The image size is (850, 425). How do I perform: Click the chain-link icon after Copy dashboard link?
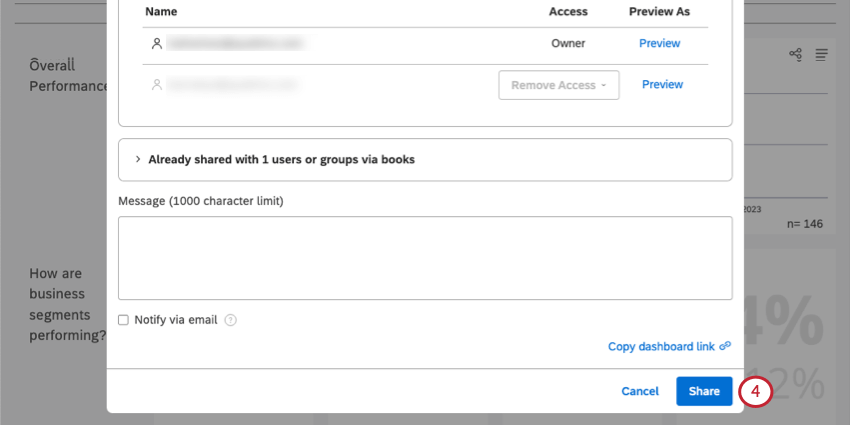tap(725, 347)
